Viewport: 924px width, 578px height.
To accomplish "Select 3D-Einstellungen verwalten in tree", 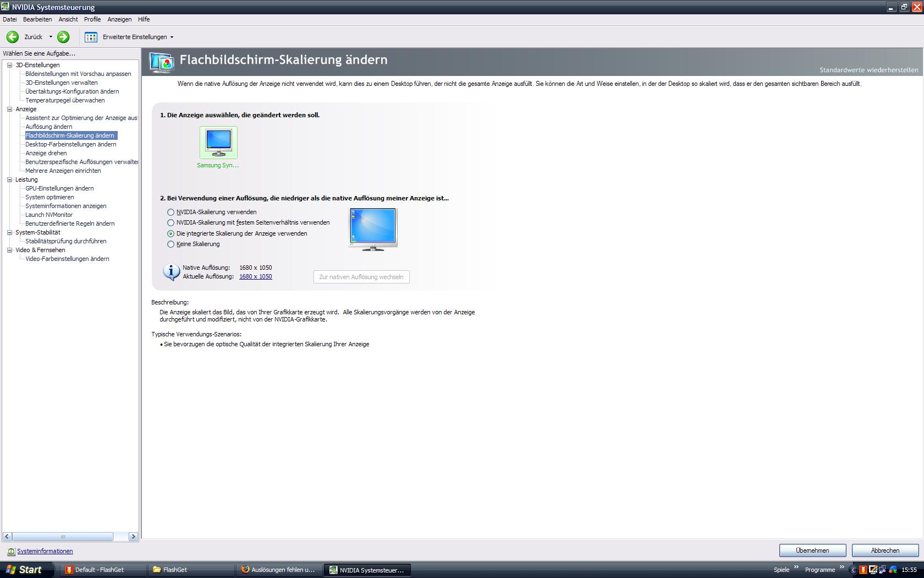I will 61,83.
